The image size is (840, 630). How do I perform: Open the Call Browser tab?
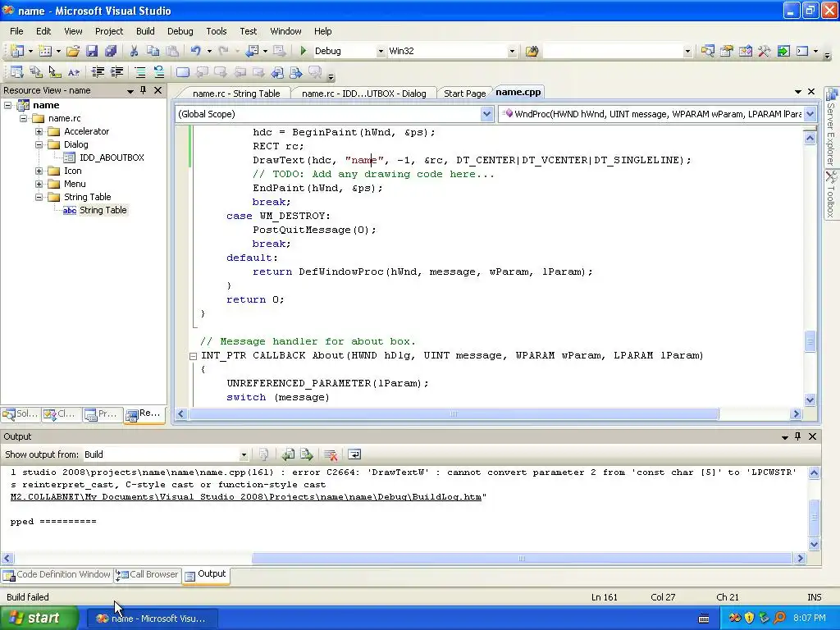148,575
